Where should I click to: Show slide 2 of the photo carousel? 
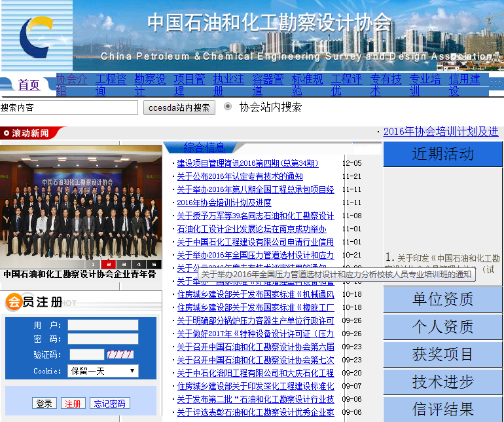(x=109, y=264)
